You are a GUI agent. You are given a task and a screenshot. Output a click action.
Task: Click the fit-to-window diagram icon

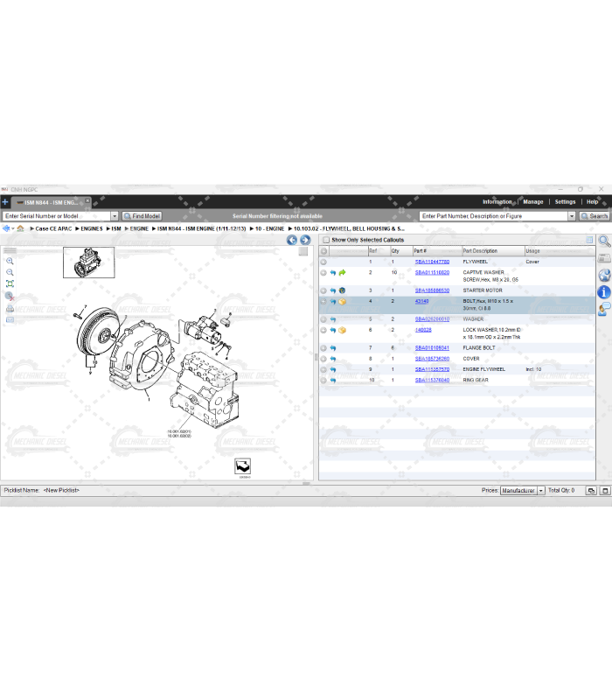pyautogui.click(x=10, y=284)
